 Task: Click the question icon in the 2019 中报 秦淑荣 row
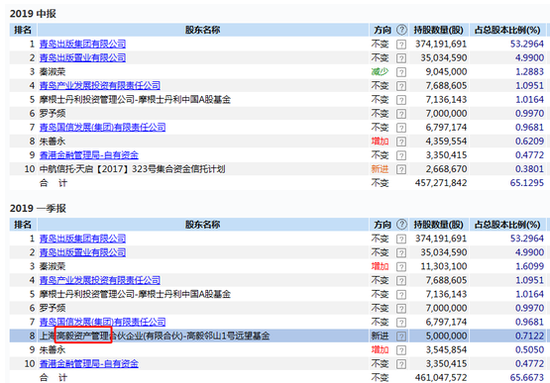pos(401,72)
